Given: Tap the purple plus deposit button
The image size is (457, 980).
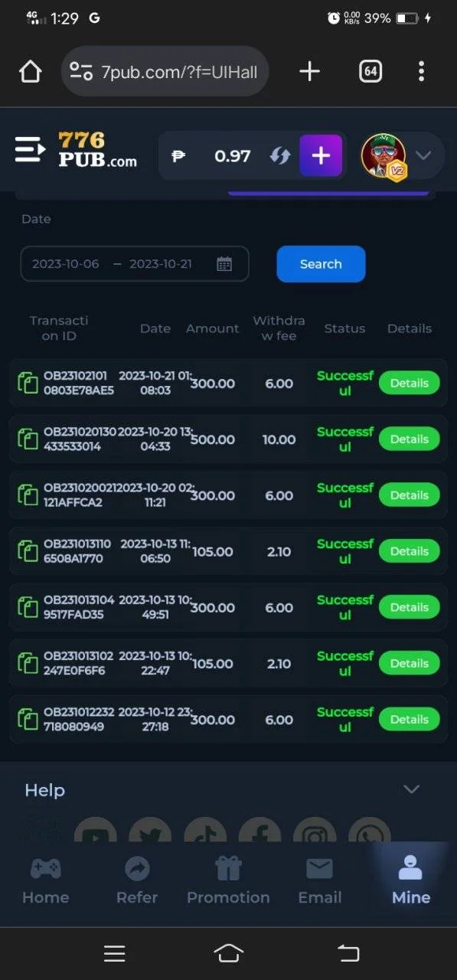Looking at the screenshot, I should 321,156.
